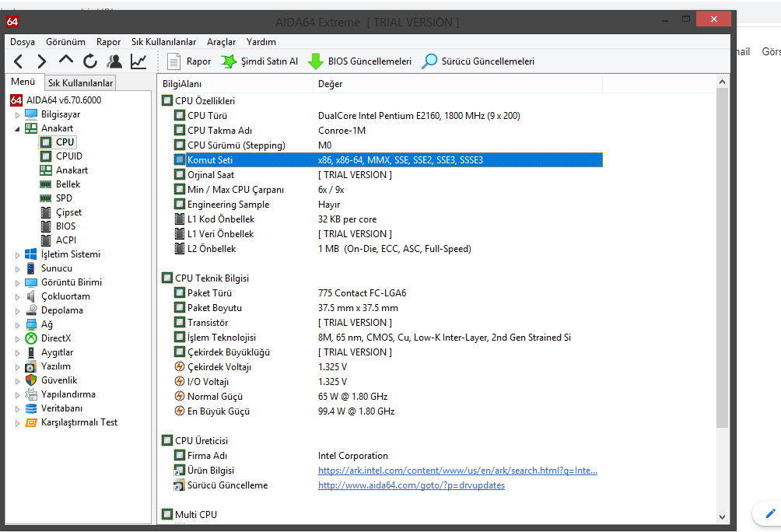Expand the Bilgisayar tree node
This screenshot has height=532, width=781.
17,115
